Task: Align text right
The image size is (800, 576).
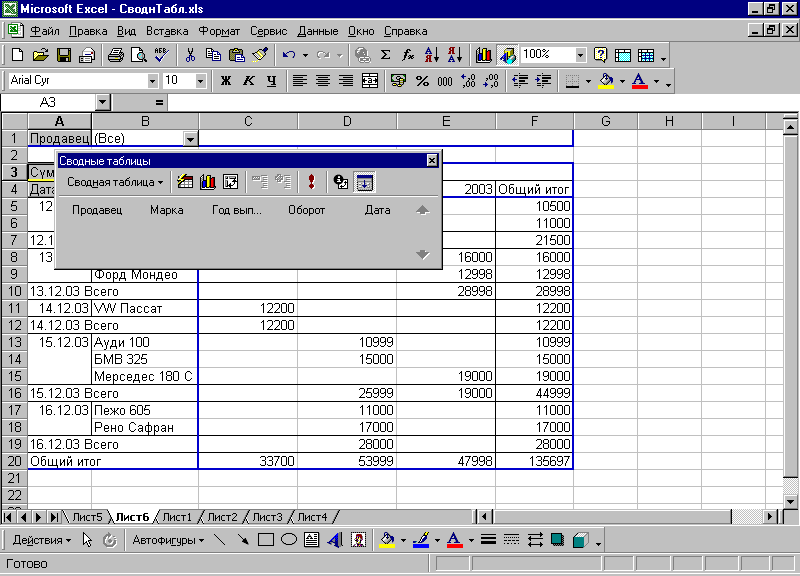Action: [x=346, y=81]
